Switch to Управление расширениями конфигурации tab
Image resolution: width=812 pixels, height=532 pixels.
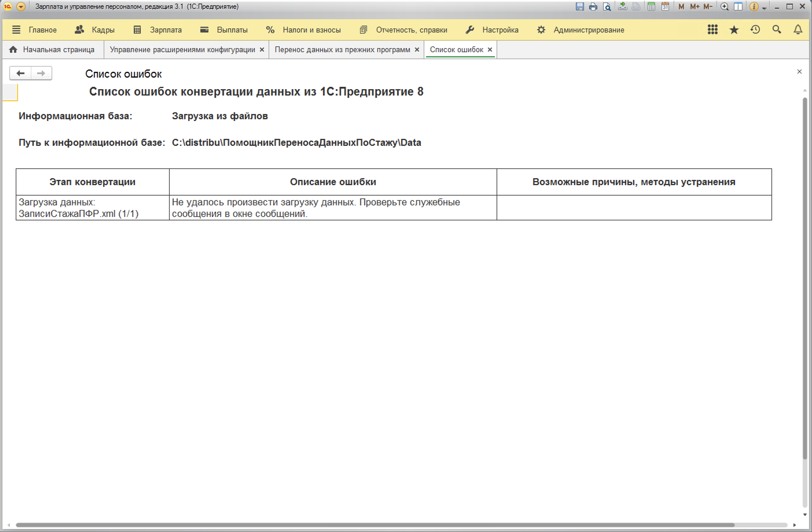coord(182,50)
